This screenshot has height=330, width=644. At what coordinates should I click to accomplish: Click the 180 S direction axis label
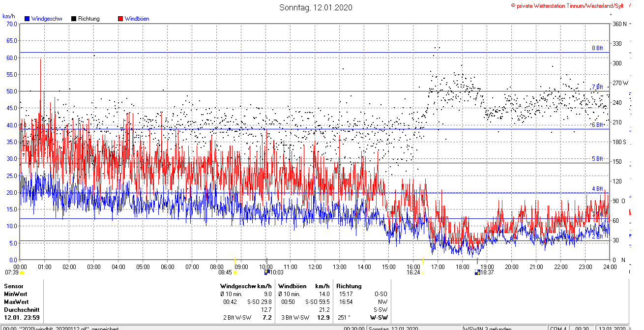click(x=619, y=142)
